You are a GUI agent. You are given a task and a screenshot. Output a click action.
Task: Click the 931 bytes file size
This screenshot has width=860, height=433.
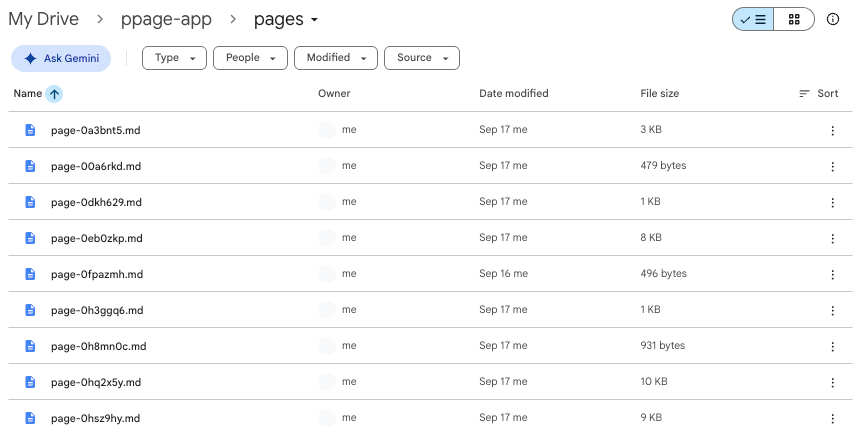tap(663, 346)
